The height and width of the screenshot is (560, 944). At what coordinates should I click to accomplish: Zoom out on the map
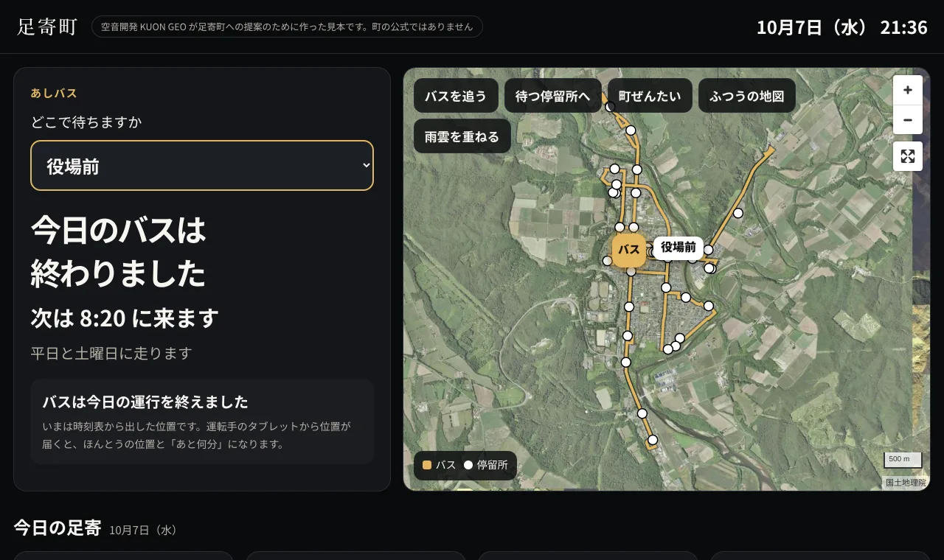click(x=908, y=119)
